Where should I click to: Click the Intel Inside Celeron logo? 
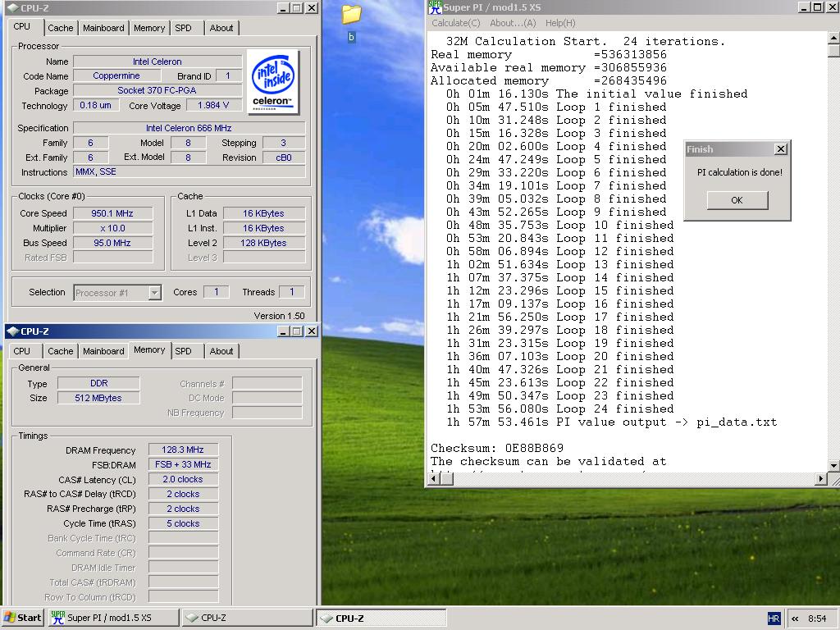click(x=272, y=82)
